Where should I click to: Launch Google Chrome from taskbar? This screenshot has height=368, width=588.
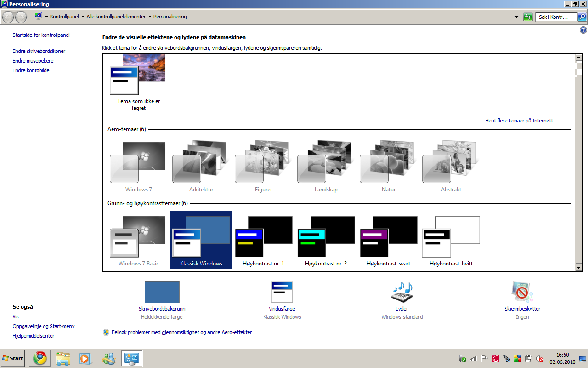(40, 358)
